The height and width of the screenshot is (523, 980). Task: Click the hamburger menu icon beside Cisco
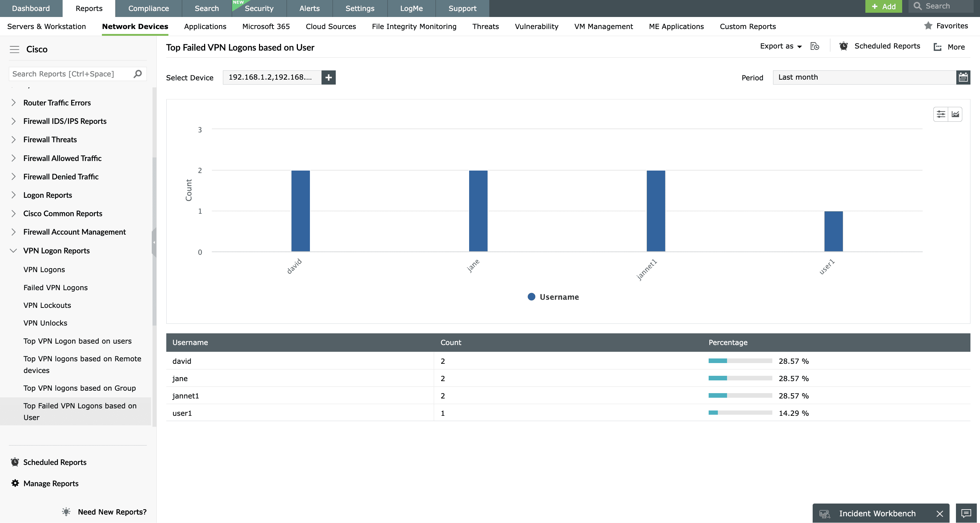15,49
